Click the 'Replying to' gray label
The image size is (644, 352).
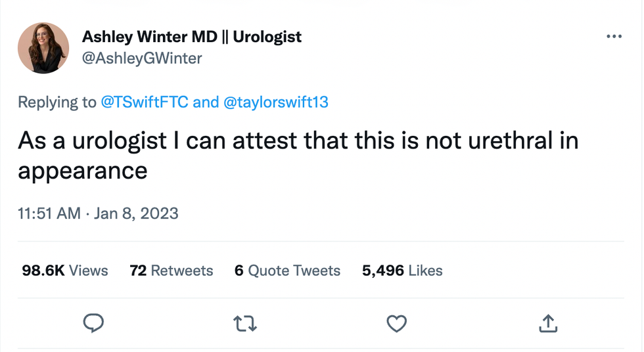(x=57, y=102)
